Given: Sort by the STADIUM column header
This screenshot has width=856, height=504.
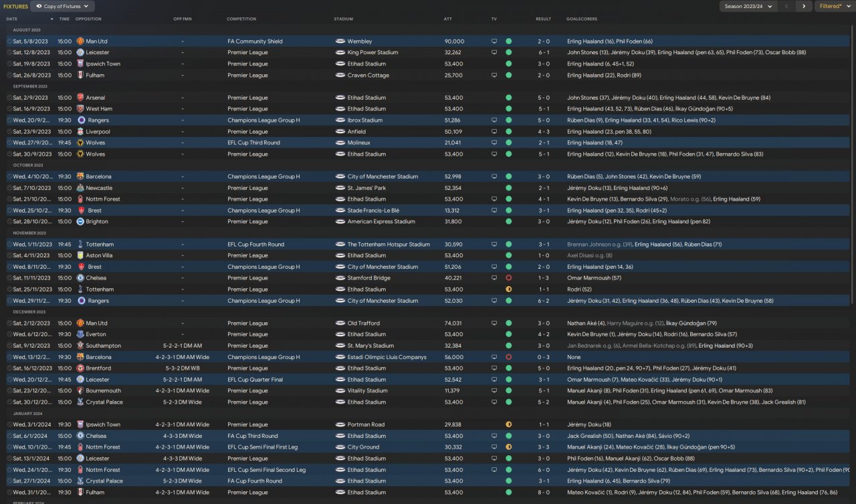Looking at the screenshot, I should 344,19.
